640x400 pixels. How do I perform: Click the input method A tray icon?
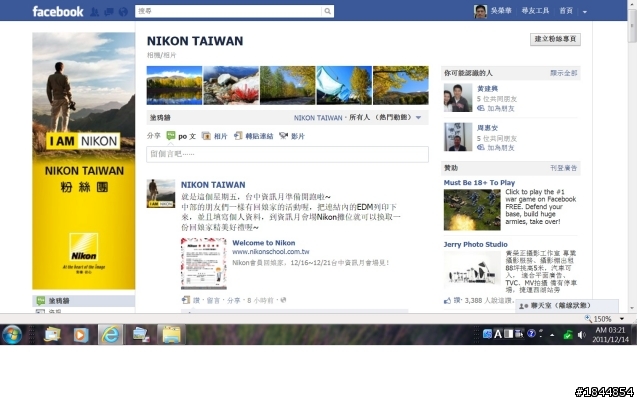tap(498, 334)
